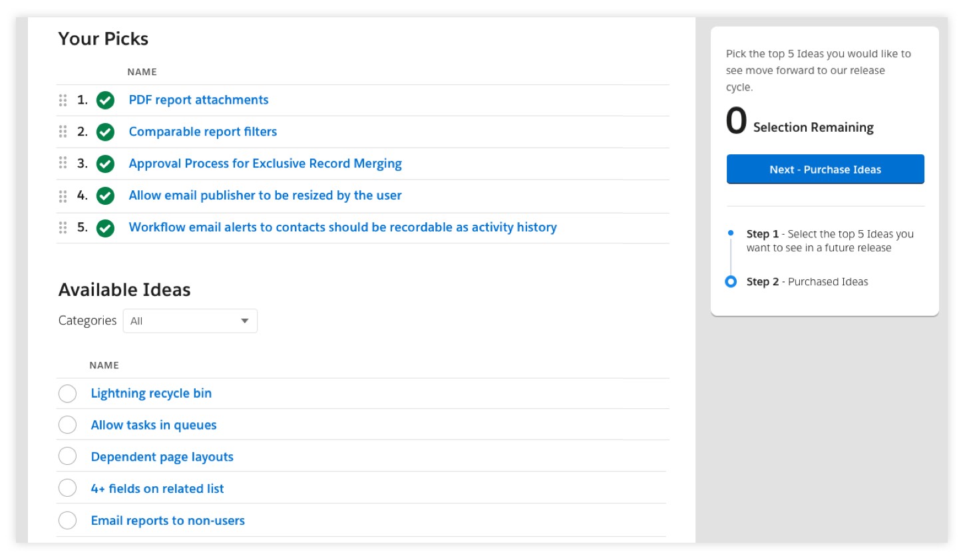Click drag handle for fifth pick row

pos(63,227)
